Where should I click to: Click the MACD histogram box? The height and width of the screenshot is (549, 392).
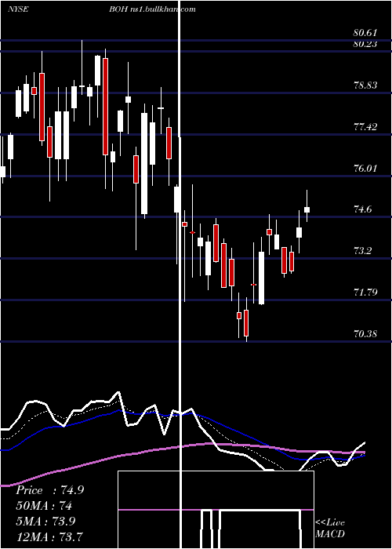[x=216, y=510]
